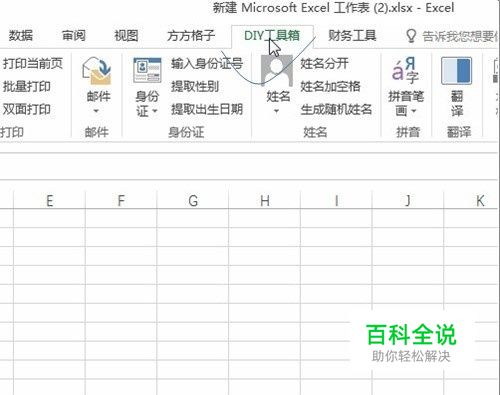The height and width of the screenshot is (395, 500).
Task: Select column E header
Action: [x=49, y=201]
